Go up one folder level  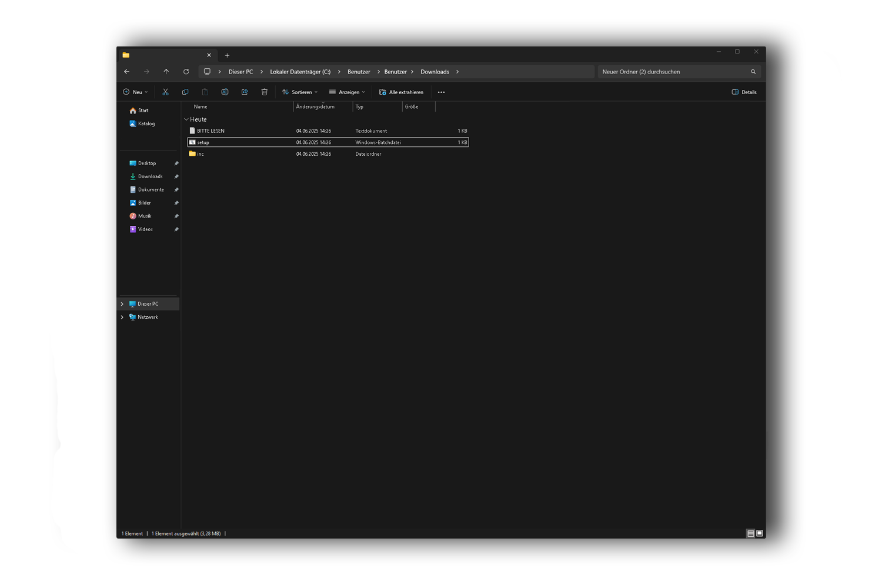[166, 72]
